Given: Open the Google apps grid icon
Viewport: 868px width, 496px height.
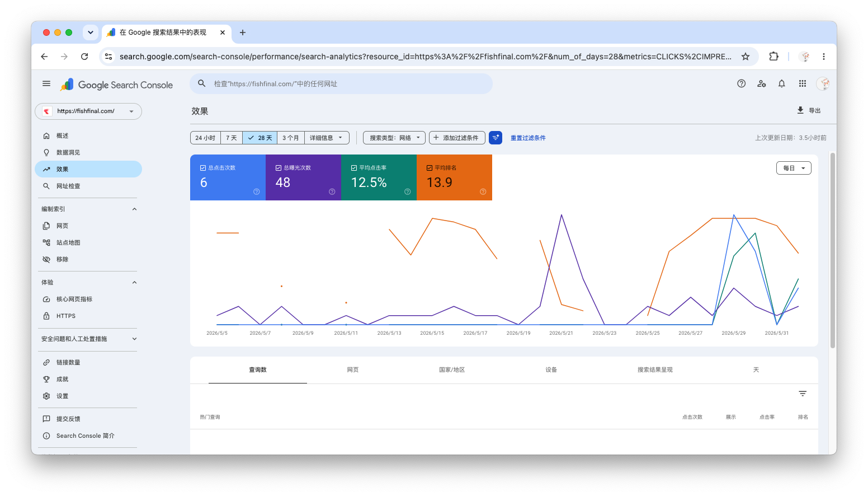Looking at the screenshot, I should pyautogui.click(x=802, y=83).
